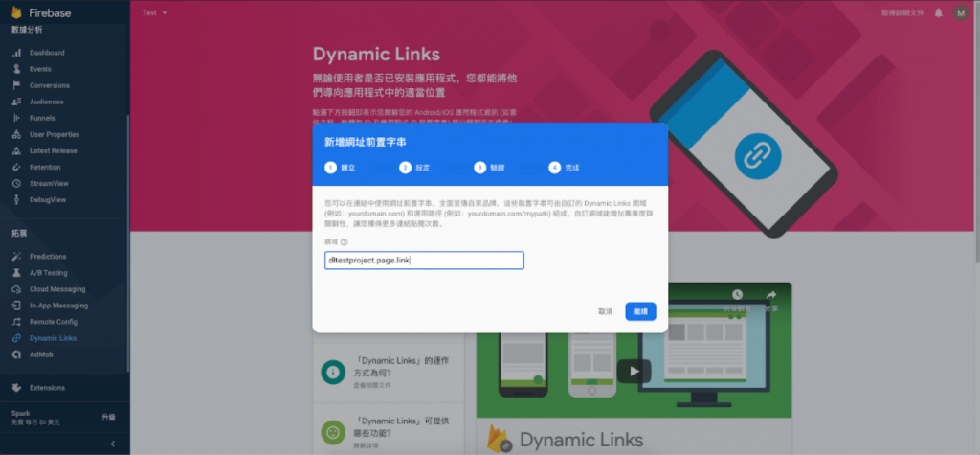Click the Latest Release icon
This screenshot has height=455, width=980.
coord(17,150)
